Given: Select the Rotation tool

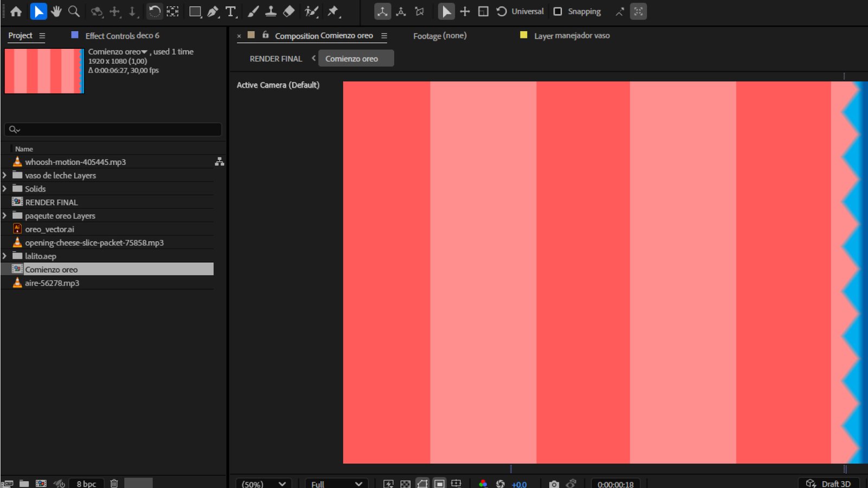Looking at the screenshot, I should pos(155,11).
